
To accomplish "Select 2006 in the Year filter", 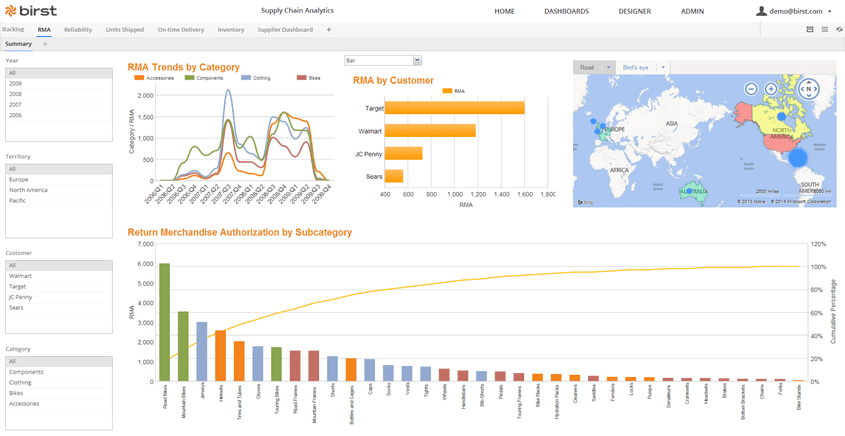I will (59, 115).
